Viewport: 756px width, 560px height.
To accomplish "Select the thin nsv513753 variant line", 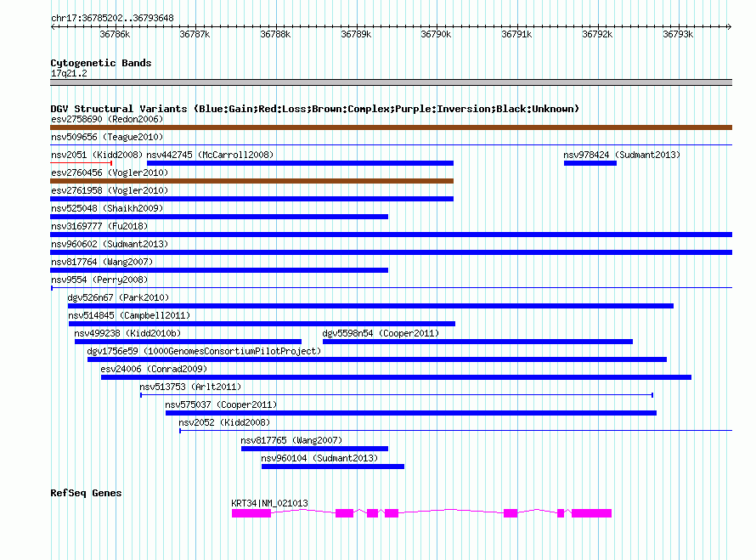I will [x=397, y=395].
